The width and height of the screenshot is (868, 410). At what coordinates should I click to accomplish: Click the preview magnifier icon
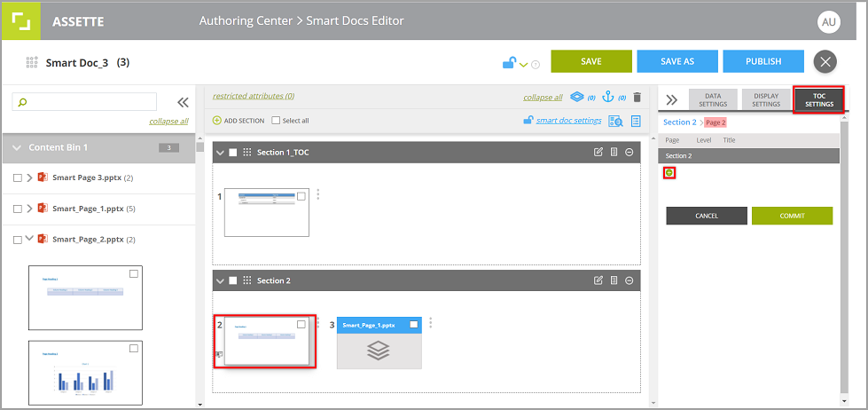615,121
